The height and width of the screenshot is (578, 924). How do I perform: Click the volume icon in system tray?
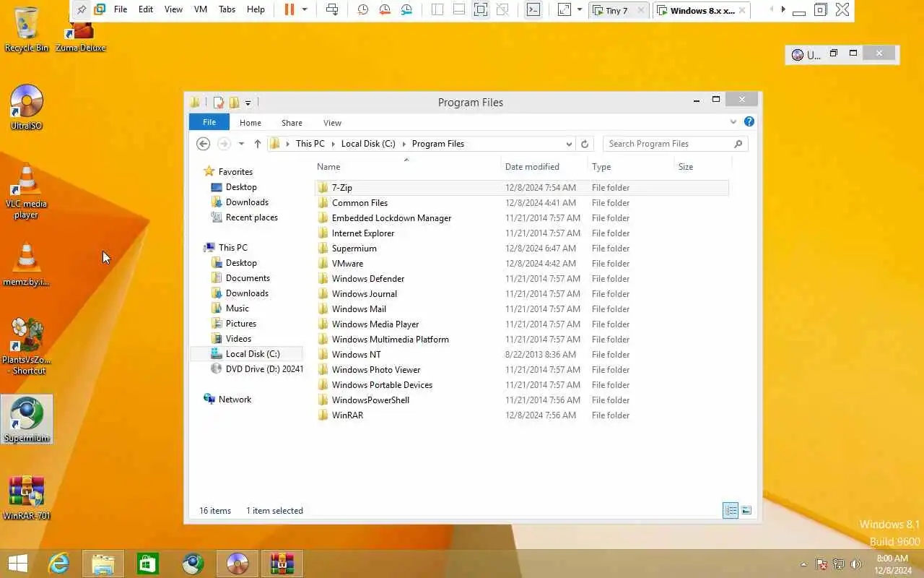point(856,564)
